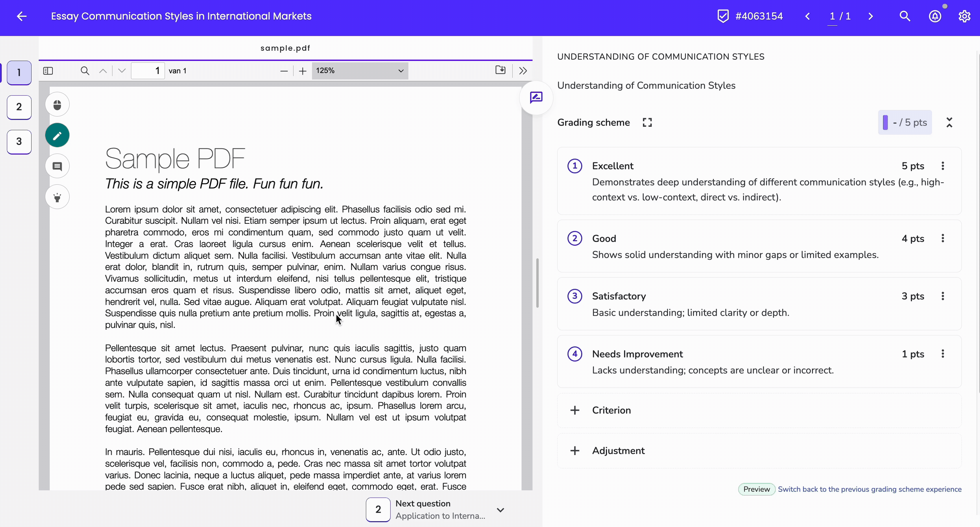Screen dimensions: 980x527
Task: Go to Next question 2 button
Action: 378,510
